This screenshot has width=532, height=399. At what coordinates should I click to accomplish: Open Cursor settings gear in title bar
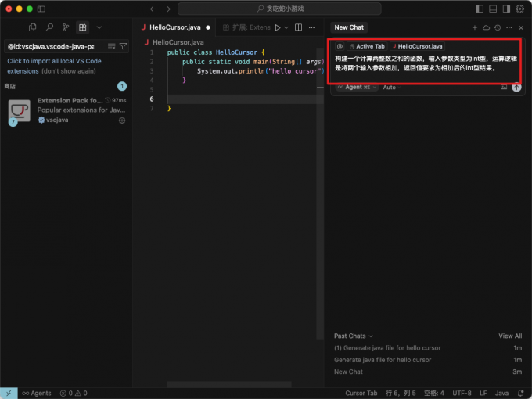[x=520, y=9]
